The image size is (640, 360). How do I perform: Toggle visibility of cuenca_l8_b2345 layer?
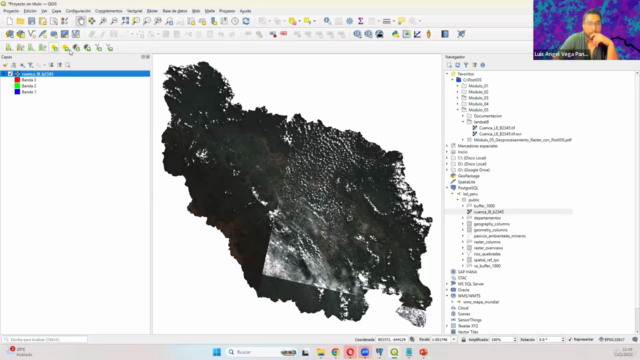coord(11,74)
